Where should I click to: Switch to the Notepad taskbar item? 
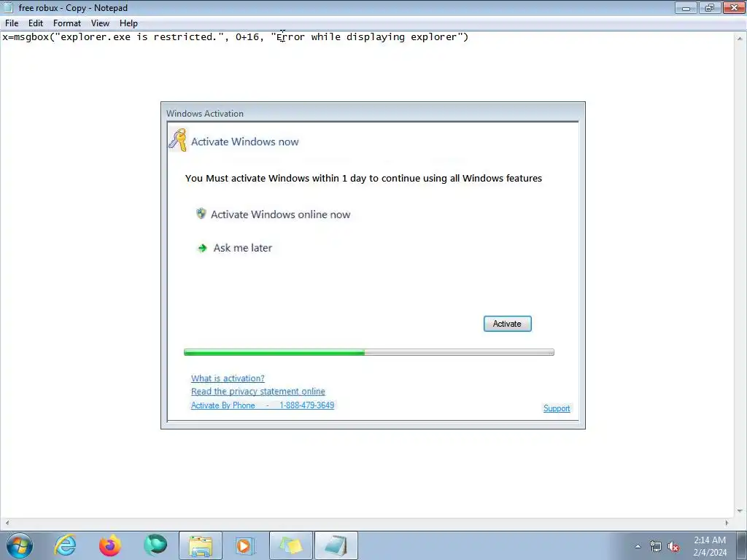(336, 545)
